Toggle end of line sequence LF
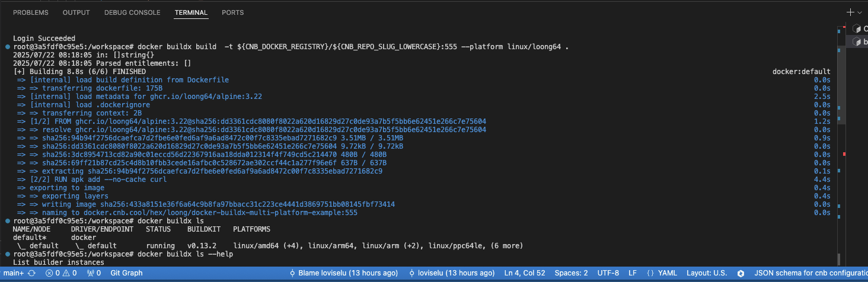This screenshot has width=868, height=282. (633, 273)
